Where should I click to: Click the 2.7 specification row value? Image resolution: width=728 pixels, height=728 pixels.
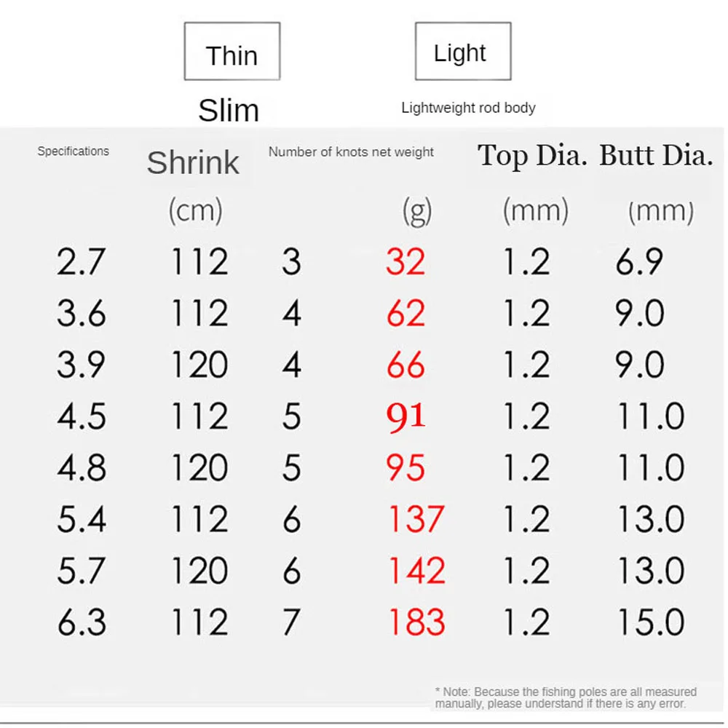pyautogui.click(x=82, y=262)
